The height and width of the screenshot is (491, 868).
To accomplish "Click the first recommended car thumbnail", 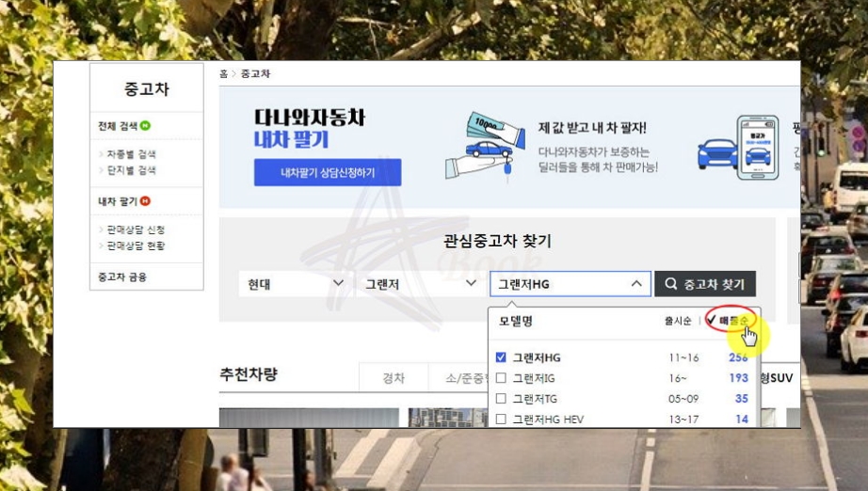I will [x=309, y=418].
